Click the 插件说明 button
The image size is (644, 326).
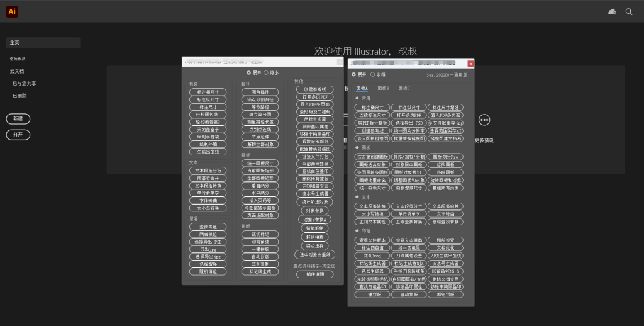click(315, 274)
